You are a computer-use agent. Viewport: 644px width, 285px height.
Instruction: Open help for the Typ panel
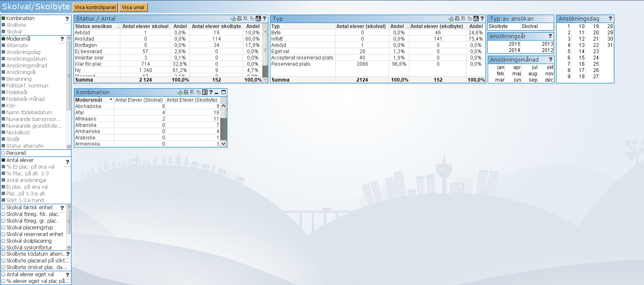(481, 18)
